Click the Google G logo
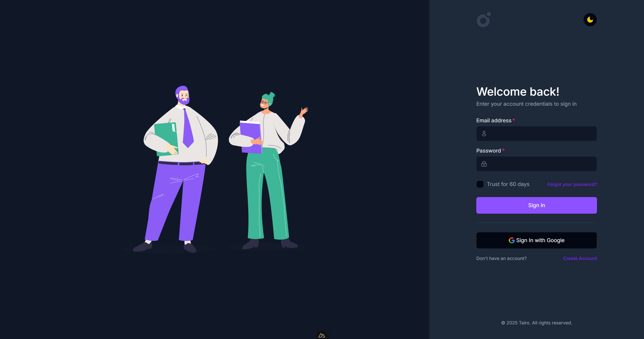 click(x=511, y=240)
